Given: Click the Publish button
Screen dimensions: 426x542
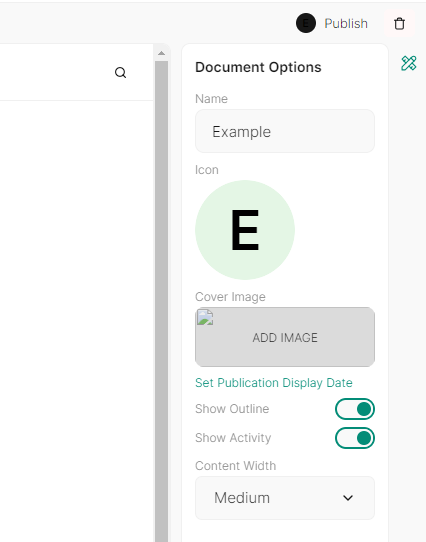Looking at the screenshot, I should [x=346, y=24].
